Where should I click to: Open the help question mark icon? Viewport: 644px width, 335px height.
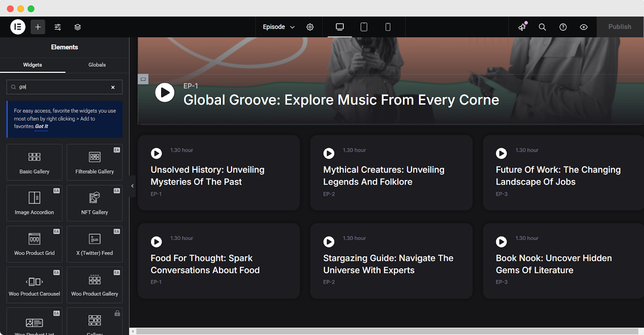coord(563,27)
